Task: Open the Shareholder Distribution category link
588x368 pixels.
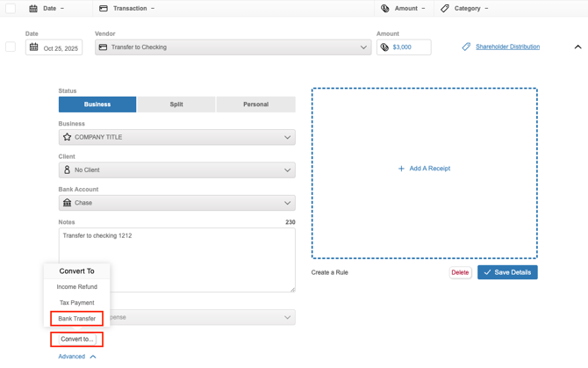Action: (x=507, y=47)
